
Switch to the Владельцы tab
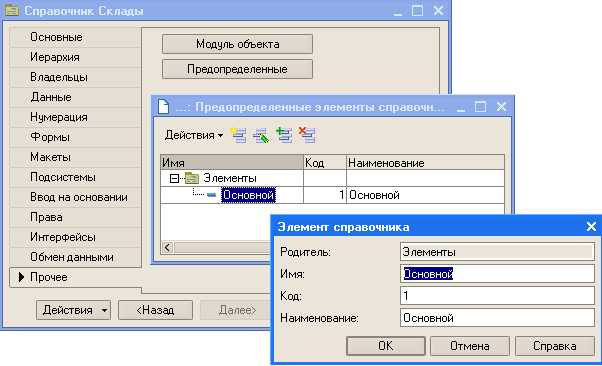[x=75, y=77]
